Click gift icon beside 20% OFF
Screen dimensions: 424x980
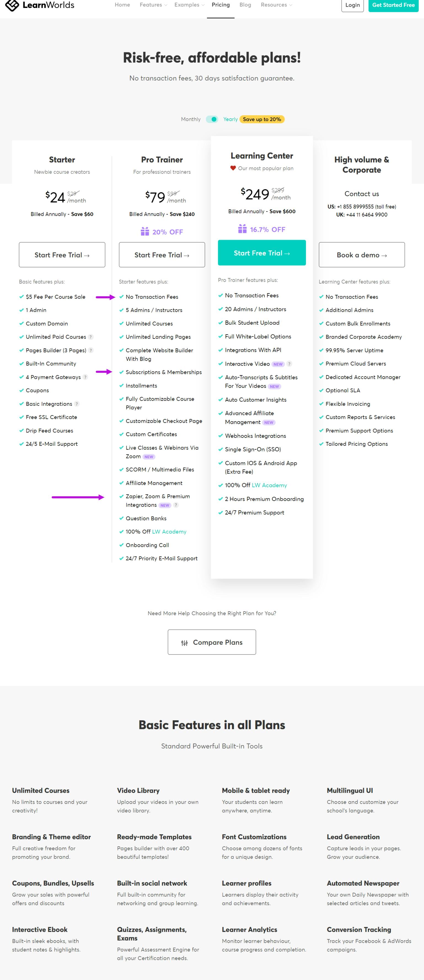coord(145,232)
